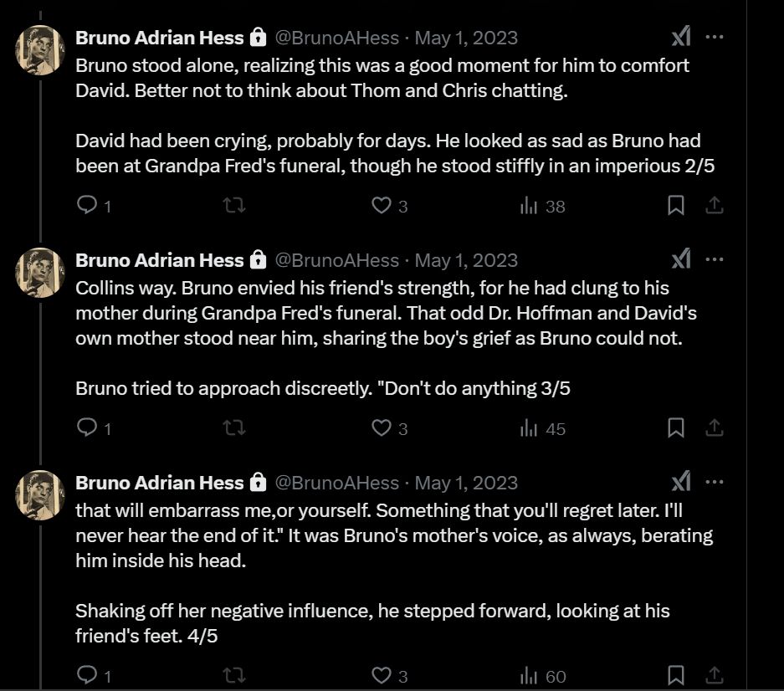Open more options menu on first tweet
Viewport: 784px width, 691px height.
click(714, 37)
